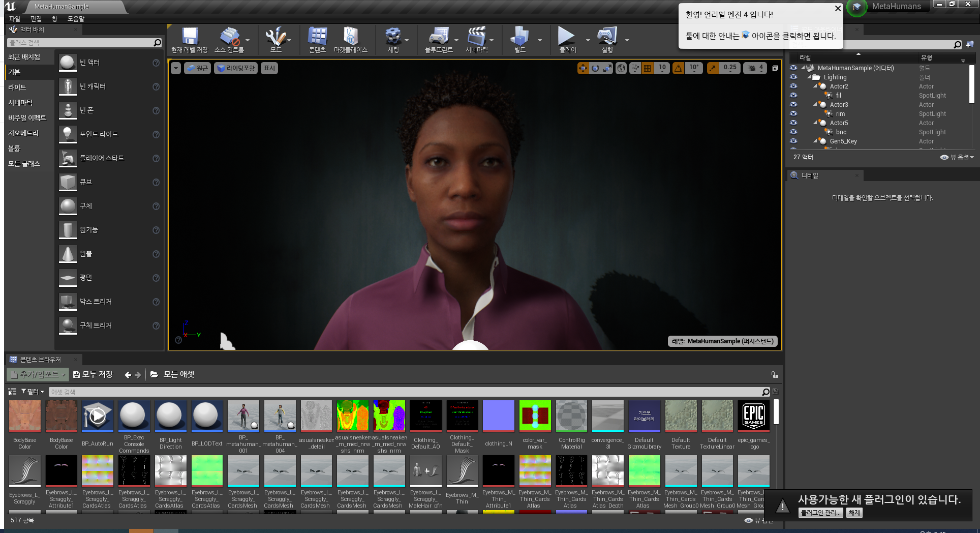Switch world/local coordinate globe icon
Image resolution: width=980 pixels, height=533 pixels.
click(x=621, y=68)
